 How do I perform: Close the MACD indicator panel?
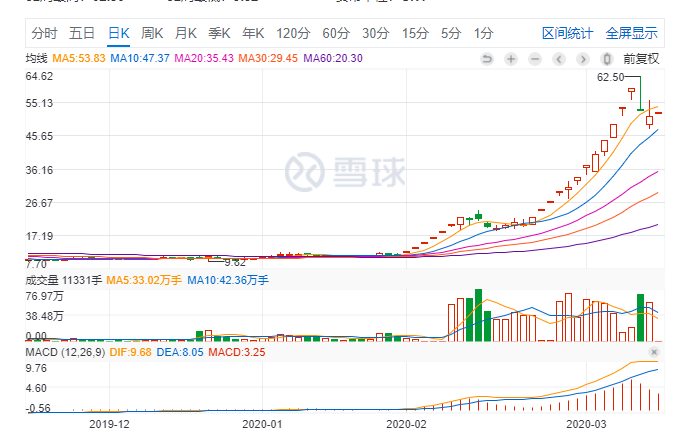[654, 353]
